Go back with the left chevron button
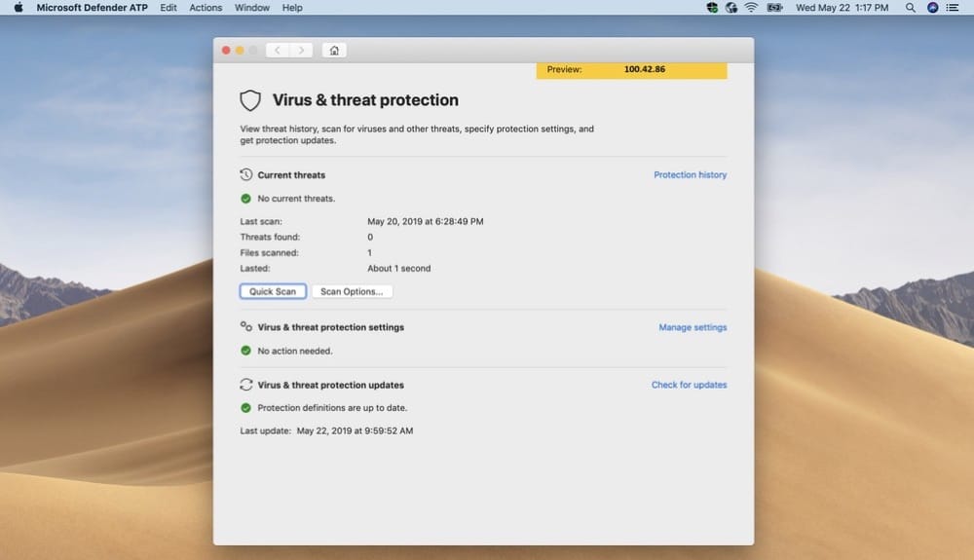This screenshot has height=560, width=974. (x=278, y=51)
